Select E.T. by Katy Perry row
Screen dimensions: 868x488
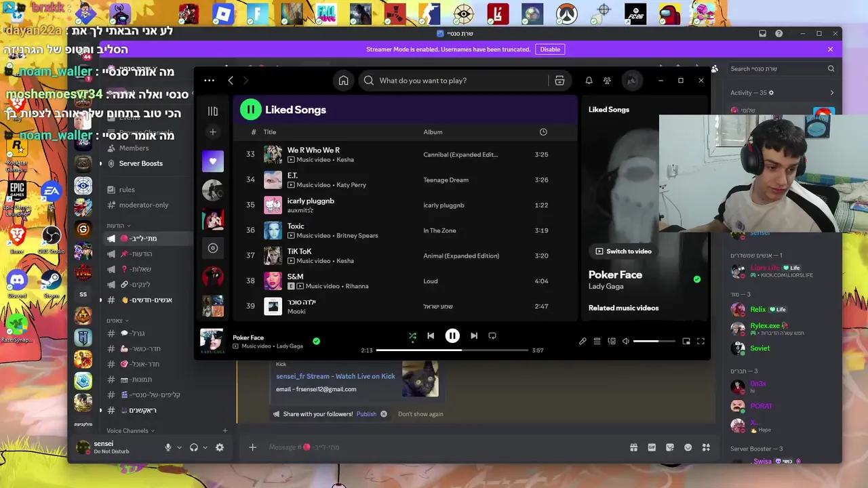click(x=406, y=180)
